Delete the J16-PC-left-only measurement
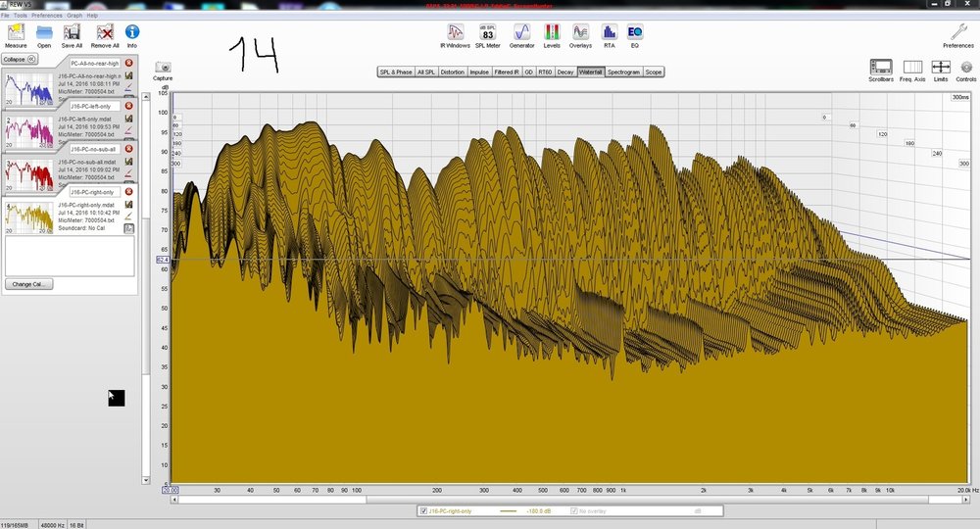 tap(128, 106)
